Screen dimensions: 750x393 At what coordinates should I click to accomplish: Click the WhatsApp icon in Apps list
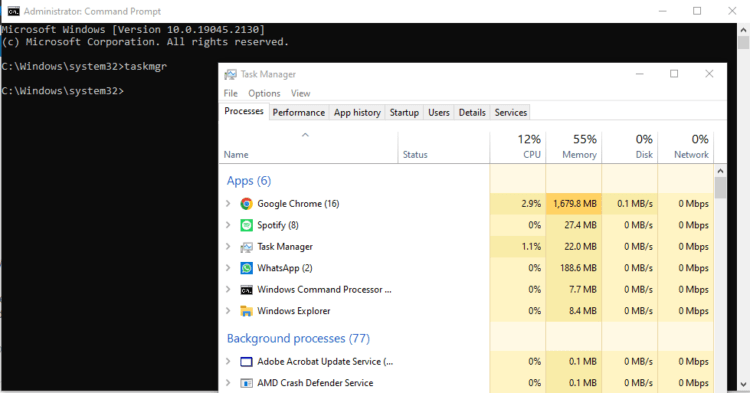tap(246, 268)
